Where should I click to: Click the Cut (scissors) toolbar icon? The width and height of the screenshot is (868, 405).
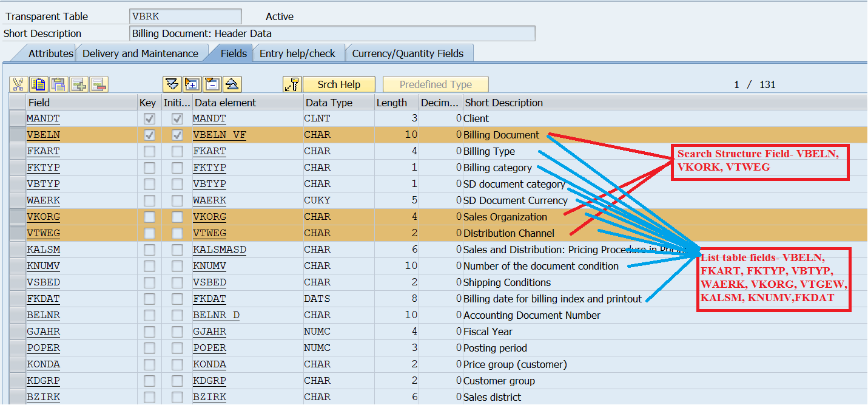point(18,84)
